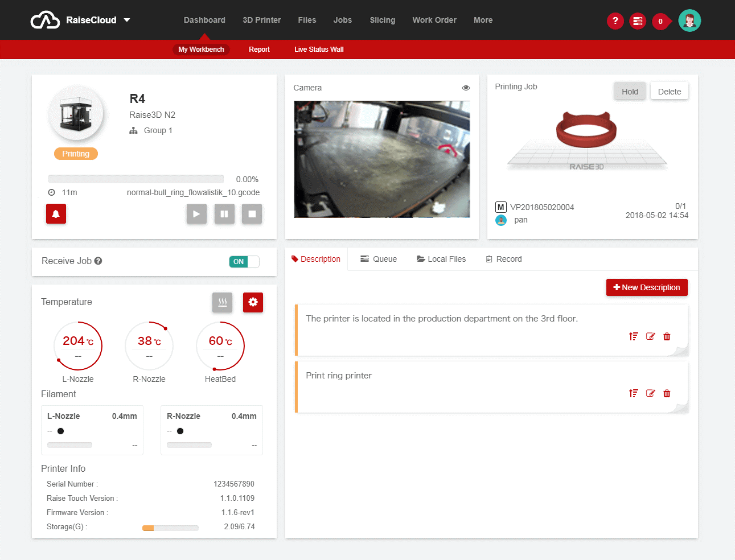The height and width of the screenshot is (560, 735).
Task: Click the red bell alert icon
Action: click(x=56, y=214)
